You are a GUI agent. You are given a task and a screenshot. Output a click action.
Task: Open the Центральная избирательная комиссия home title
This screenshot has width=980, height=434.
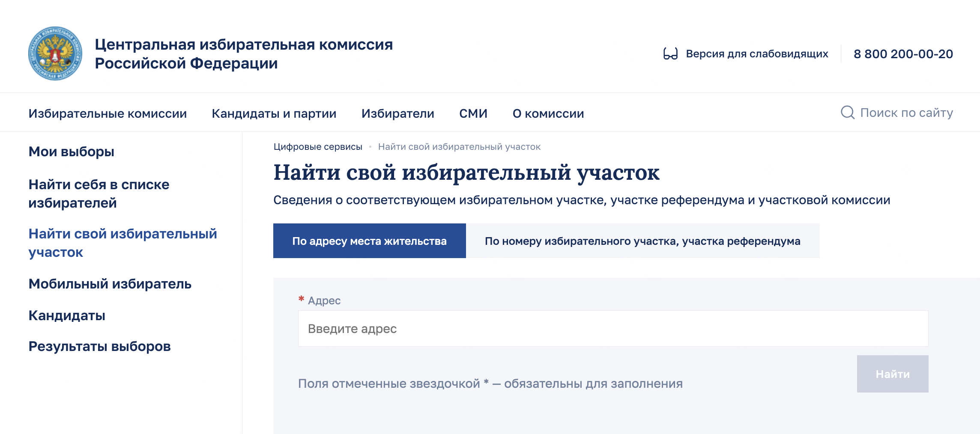point(244,54)
